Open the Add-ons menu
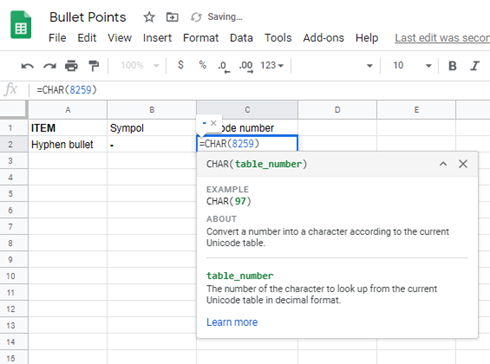 323,38
